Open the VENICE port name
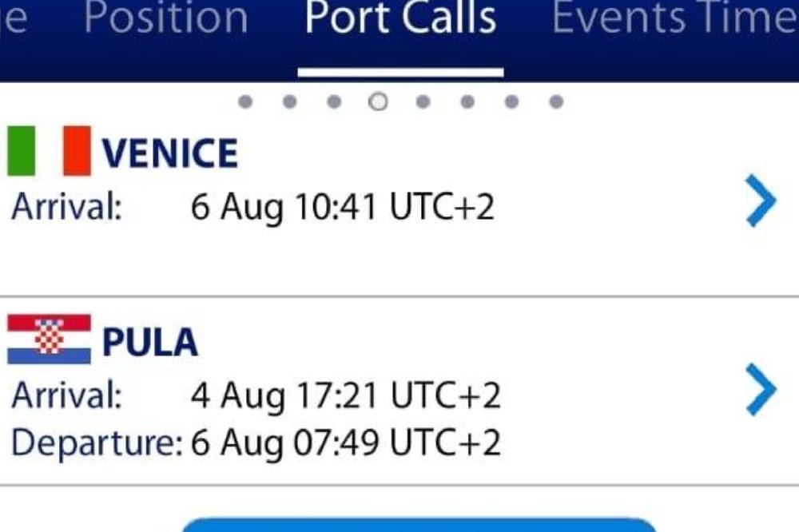The width and height of the screenshot is (799, 532). click(x=169, y=153)
